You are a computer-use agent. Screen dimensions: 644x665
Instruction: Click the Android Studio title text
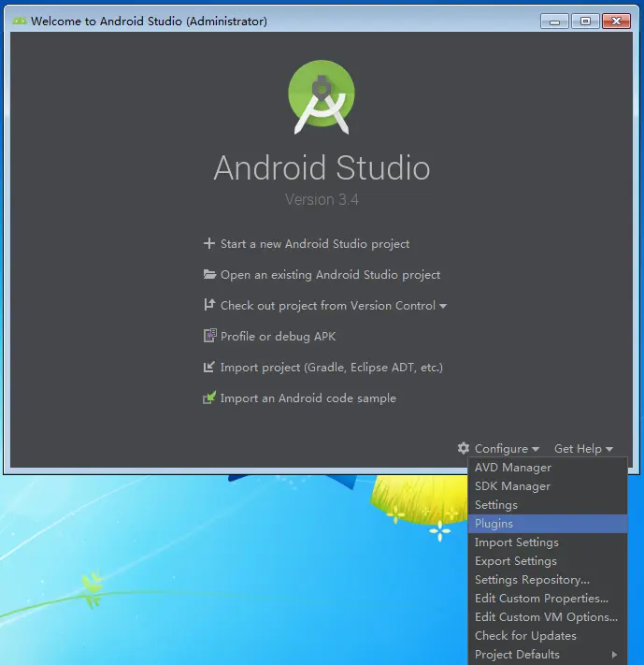click(322, 168)
